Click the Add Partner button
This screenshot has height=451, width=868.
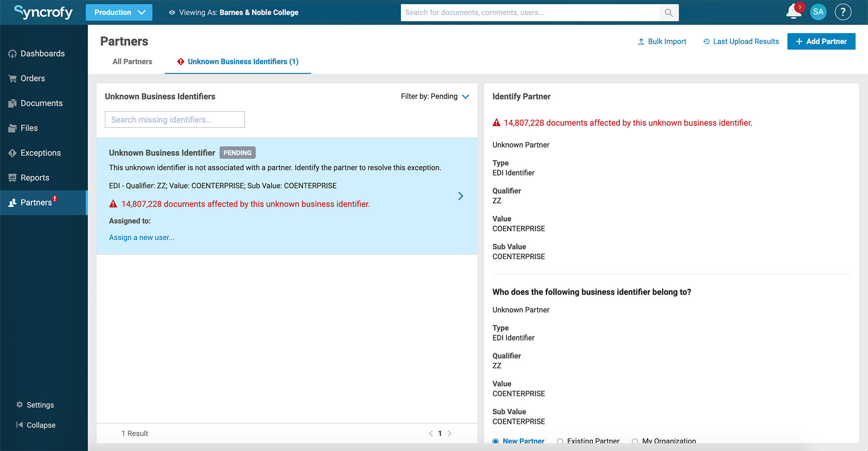click(821, 41)
